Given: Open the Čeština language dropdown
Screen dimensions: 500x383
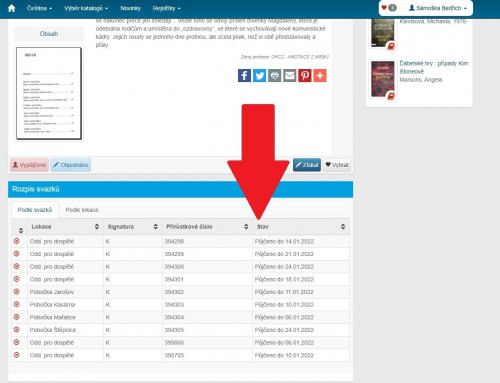Looking at the screenshot, I should [x=39, y=8].
